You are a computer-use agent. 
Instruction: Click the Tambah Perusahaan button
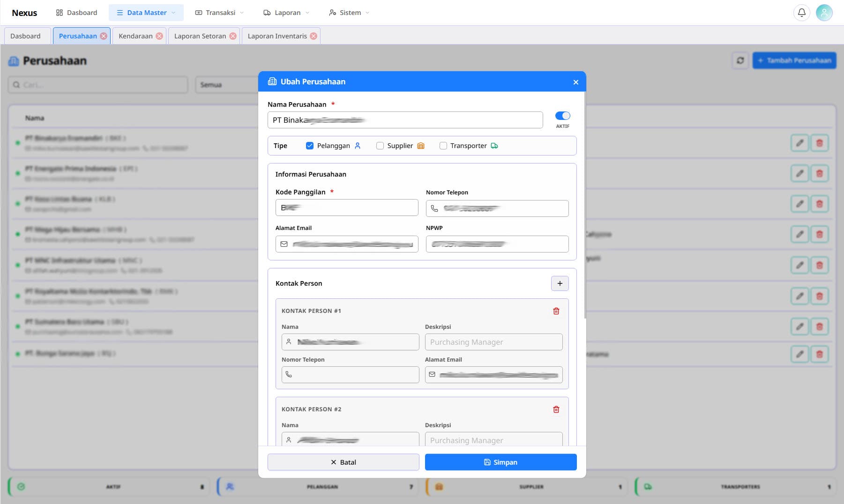pyautogui.click(x=794, y=60)
